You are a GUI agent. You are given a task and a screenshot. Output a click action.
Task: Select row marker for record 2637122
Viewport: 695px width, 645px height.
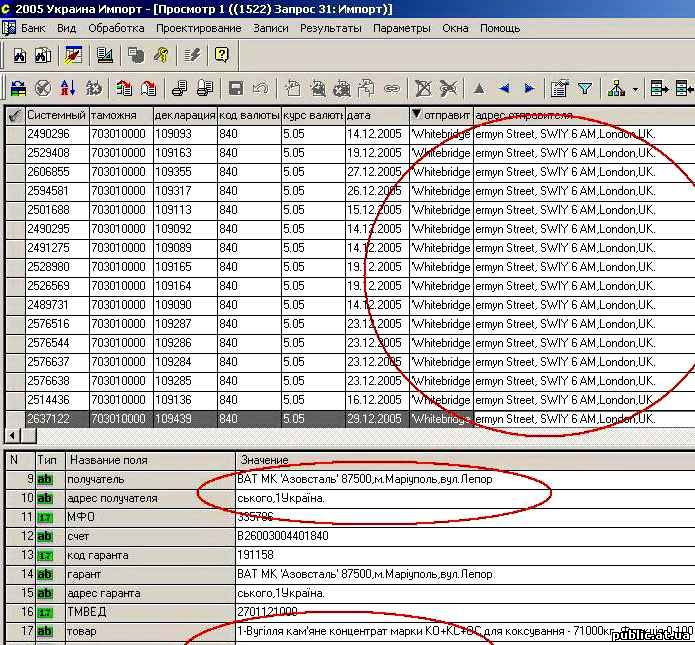pyautogui.click(x=14, y=419)
